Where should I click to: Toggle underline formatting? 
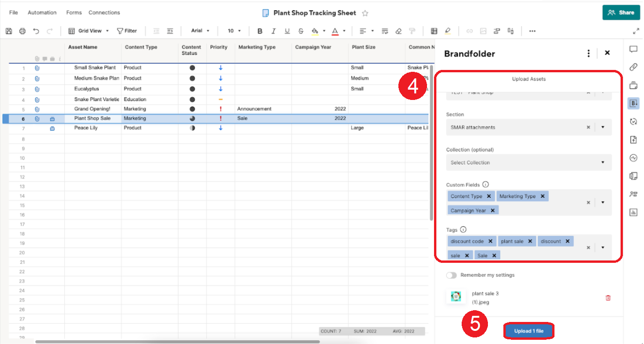pyautogui.click(x=287, y=31)
